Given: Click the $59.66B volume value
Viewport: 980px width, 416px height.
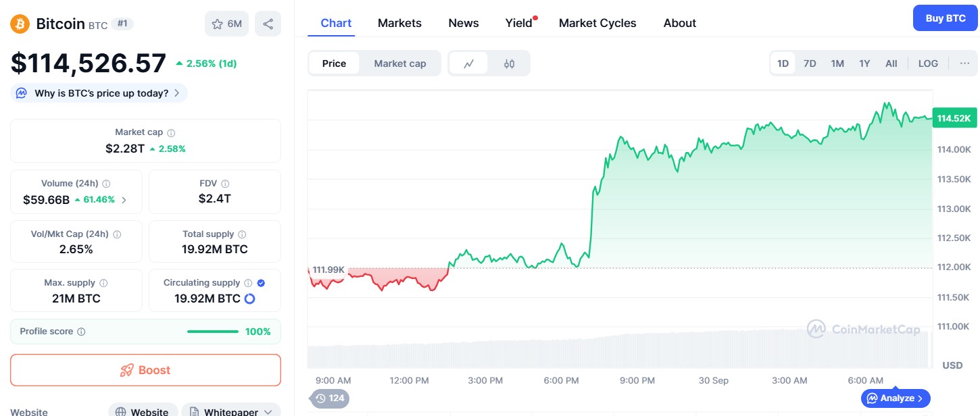Looking at the screenshot, I should point(47,200).
